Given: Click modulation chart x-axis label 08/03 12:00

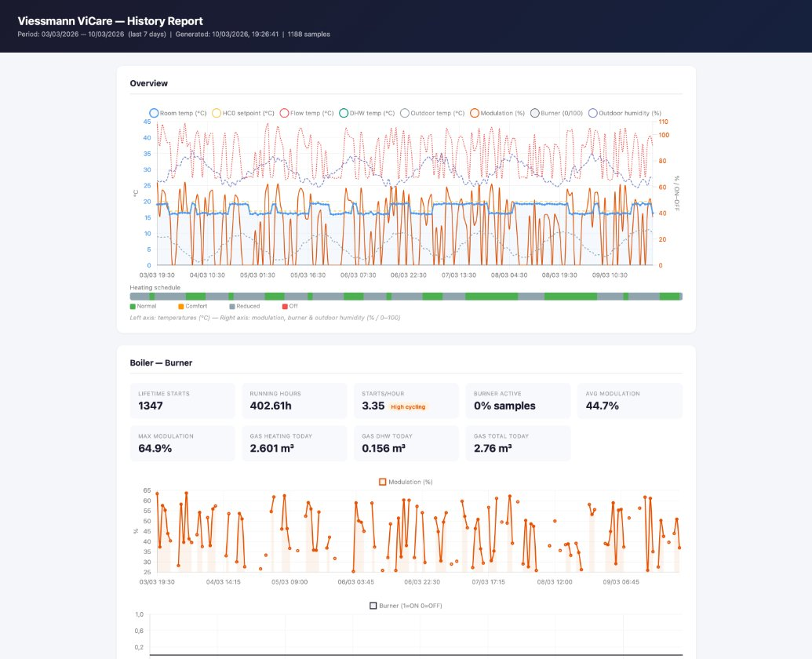Looking at the screenshot, I should point(555,582).
